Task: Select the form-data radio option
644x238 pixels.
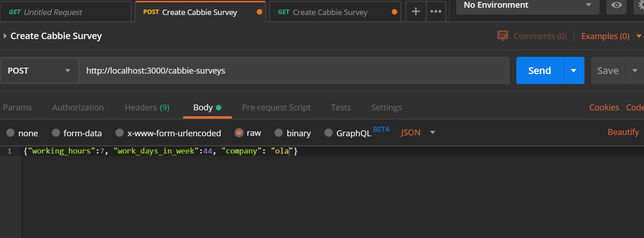Action: point(56,133)
